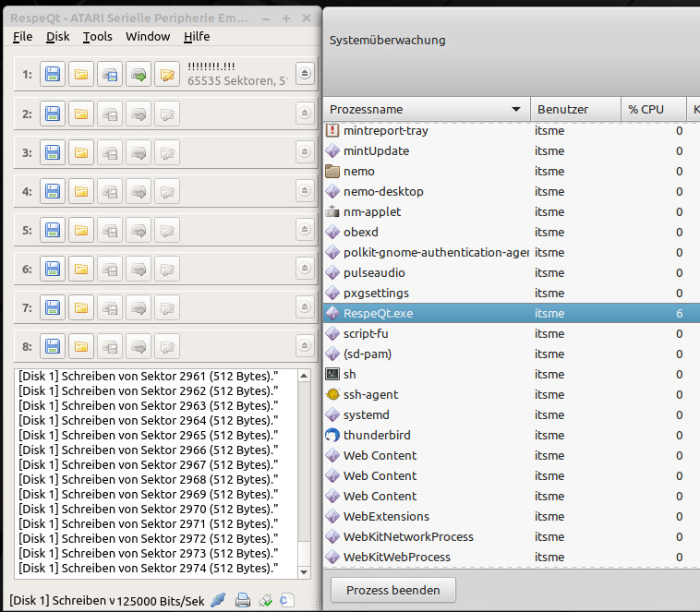Image resolution: width=700 pixels, height=612 pixels.
Task: Open the Hilfe menu
Action: [197, 37]
